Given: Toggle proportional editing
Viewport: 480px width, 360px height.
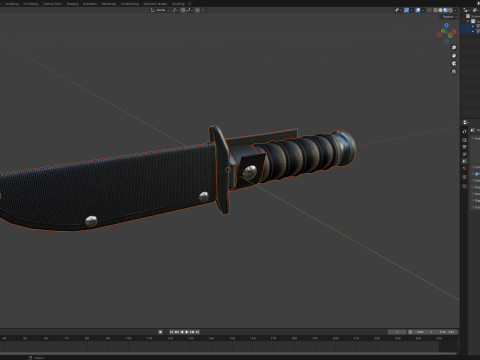Looking at the screenshot, I should click(197, 10).
